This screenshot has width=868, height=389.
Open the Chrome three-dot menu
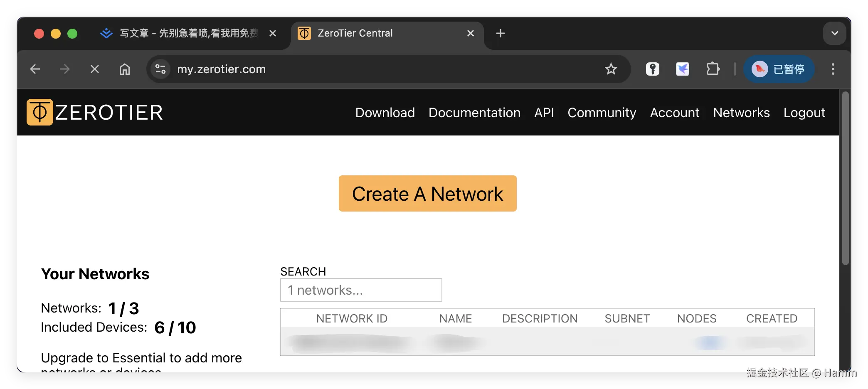click(x=833, y=69)
